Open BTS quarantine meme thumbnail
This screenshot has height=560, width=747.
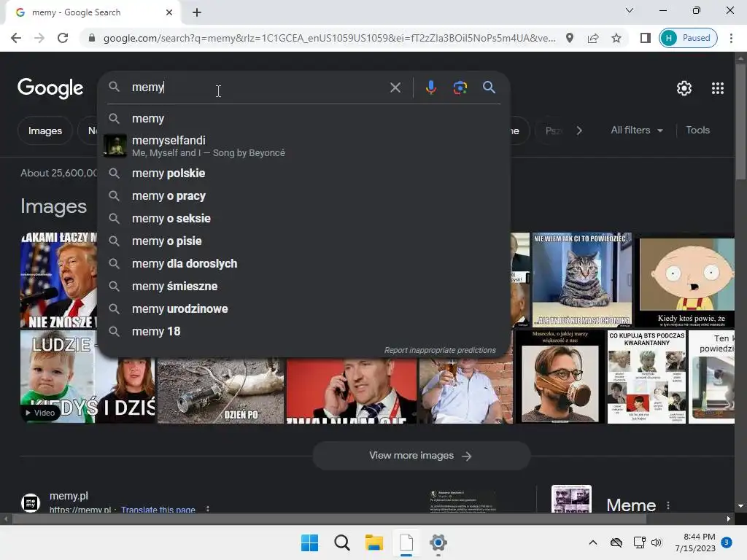[646, 377]
